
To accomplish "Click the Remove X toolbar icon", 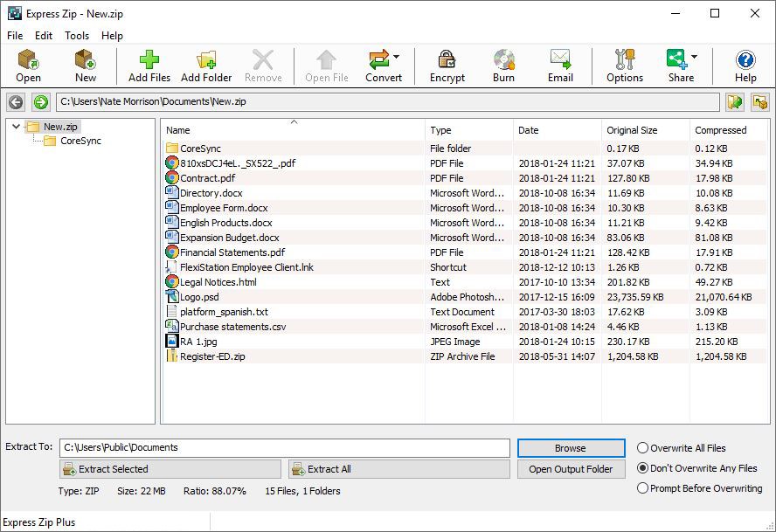I will click(x=263, y=60).
